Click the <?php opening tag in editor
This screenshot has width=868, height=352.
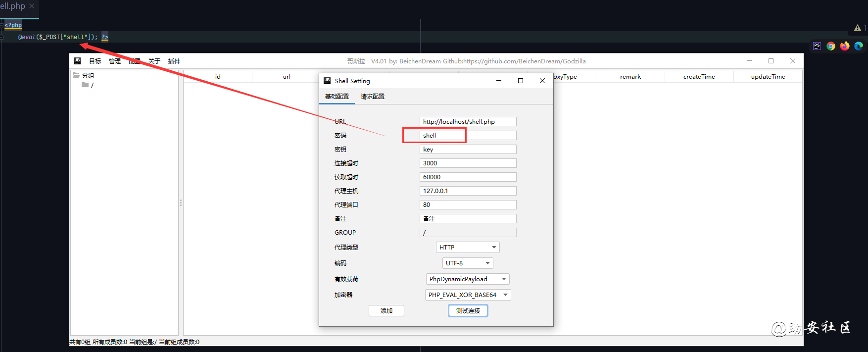tap(13, 25)
